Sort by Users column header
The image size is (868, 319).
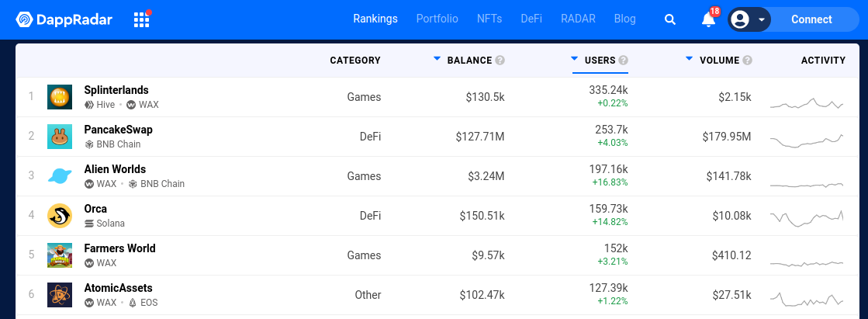[x=600, y=61]
